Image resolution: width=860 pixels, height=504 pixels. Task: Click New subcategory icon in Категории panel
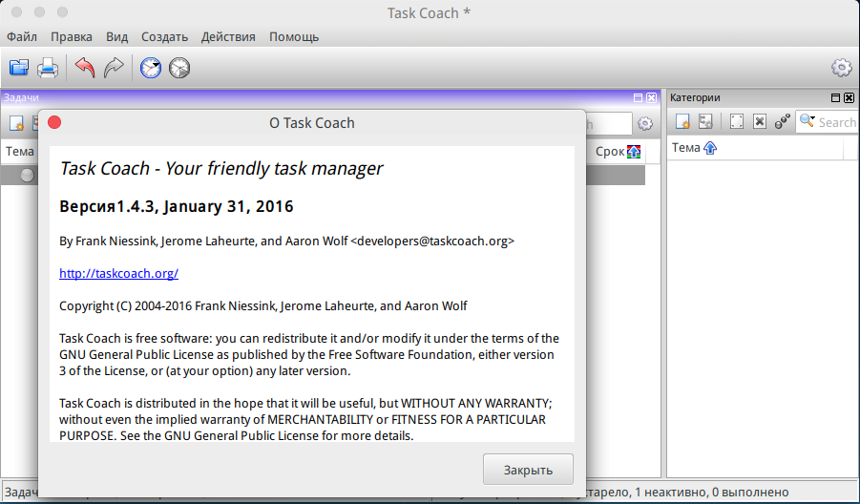click(x=705, y=121)
